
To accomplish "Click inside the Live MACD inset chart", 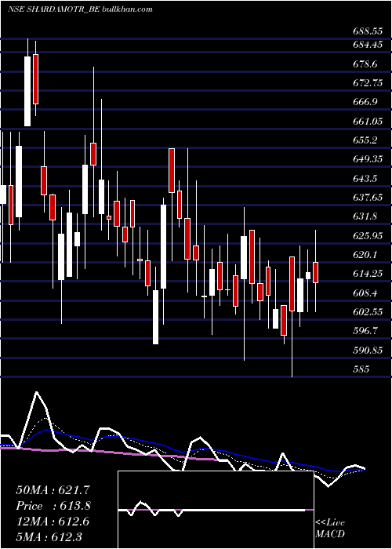I will pyautogui.click(x=216, y=510).
